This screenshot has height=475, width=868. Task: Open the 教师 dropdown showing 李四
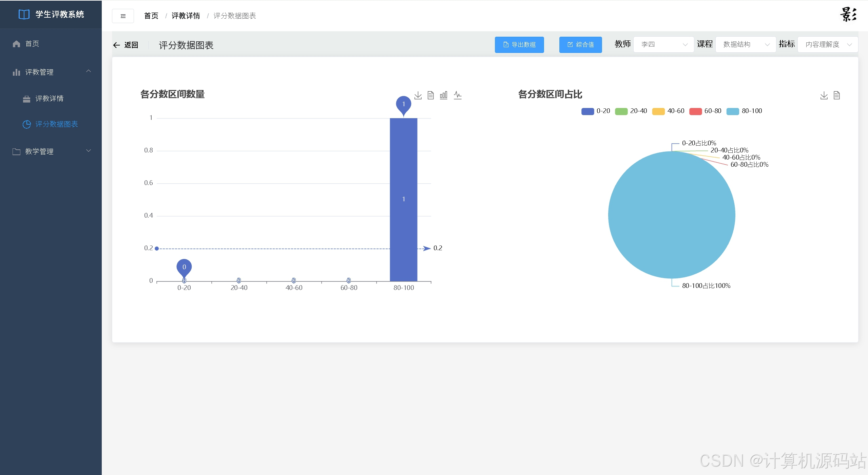click(x=663, y=44)
